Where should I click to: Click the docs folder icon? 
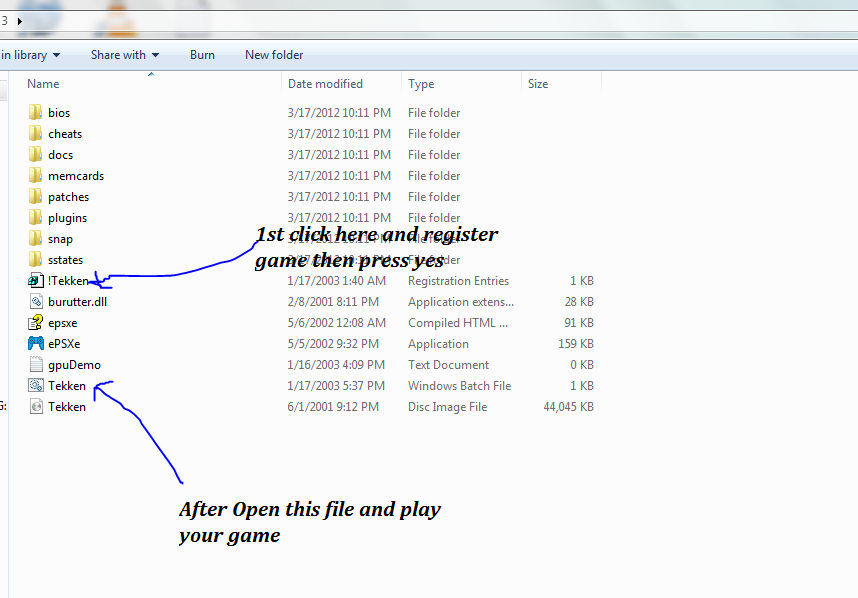36,154
